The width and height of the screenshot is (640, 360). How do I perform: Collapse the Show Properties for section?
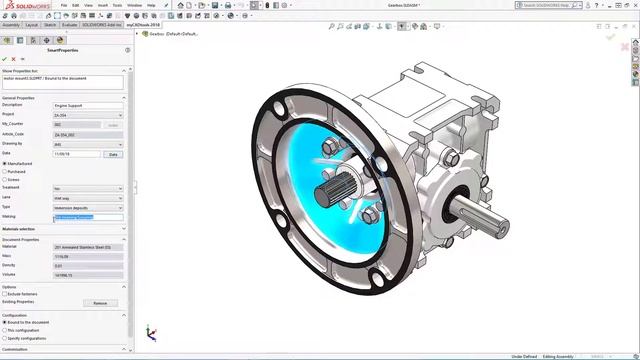click(x=124, y=71)
